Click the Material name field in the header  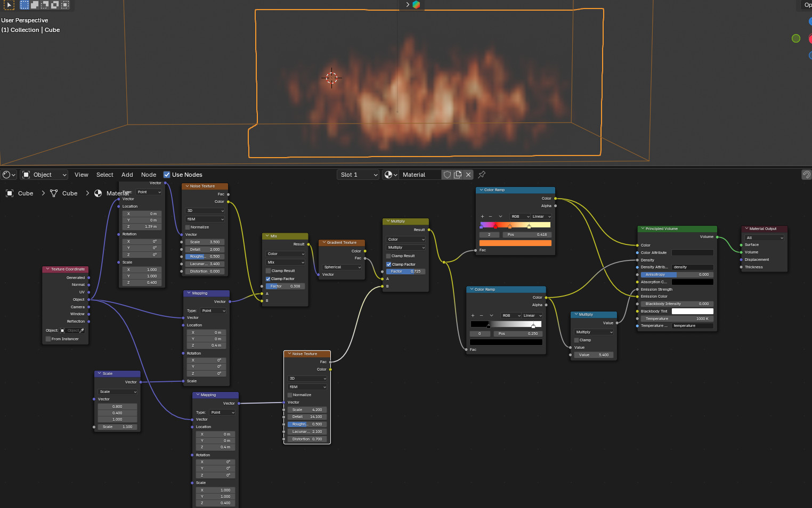point(420,175)
